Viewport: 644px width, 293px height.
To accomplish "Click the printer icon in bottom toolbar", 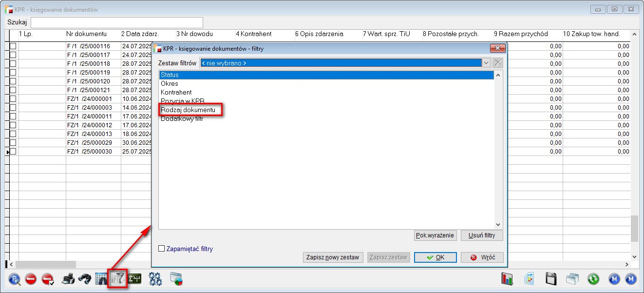I will pos(68,279).
